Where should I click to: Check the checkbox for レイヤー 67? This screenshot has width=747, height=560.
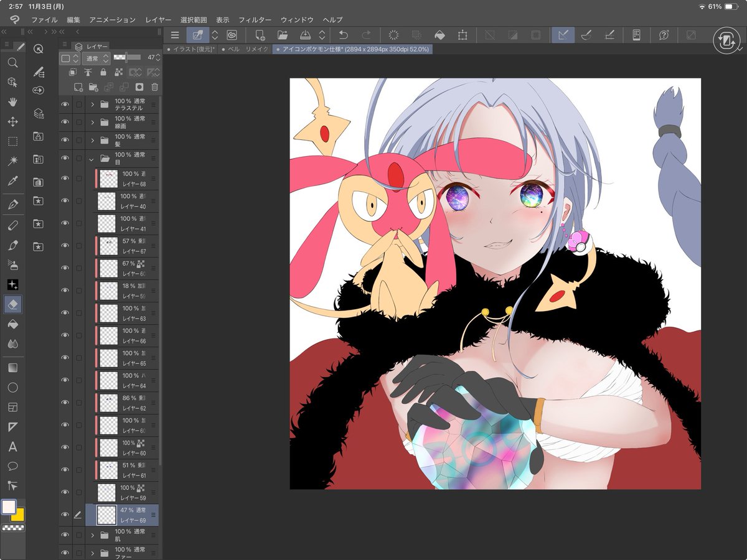pos(78,246)
